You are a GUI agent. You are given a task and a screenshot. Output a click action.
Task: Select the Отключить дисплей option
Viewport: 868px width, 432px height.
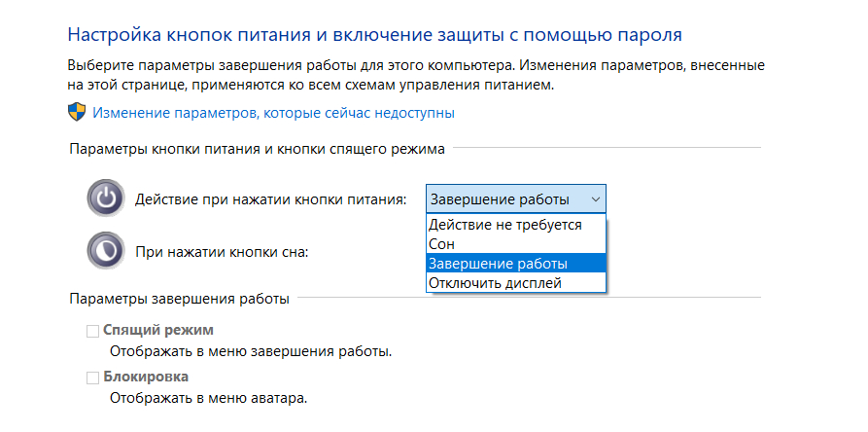496,283
